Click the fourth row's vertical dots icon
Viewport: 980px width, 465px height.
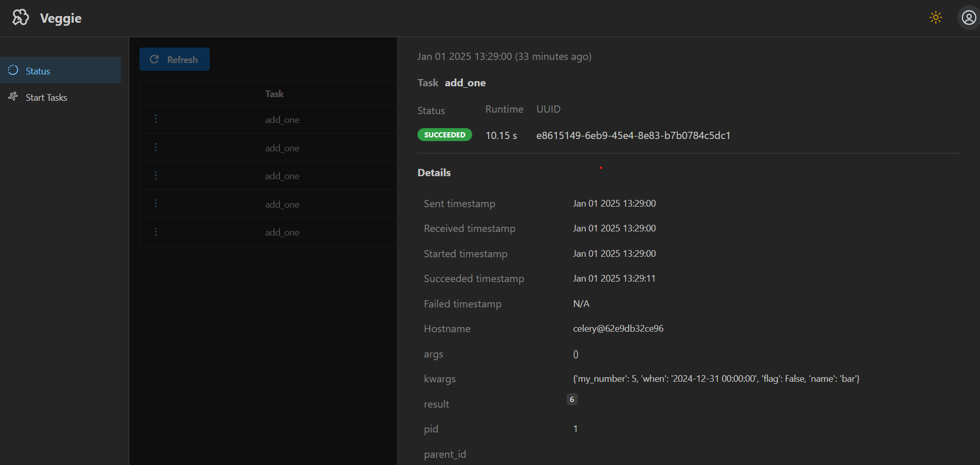pyautogui.click(x=155, y=204)
